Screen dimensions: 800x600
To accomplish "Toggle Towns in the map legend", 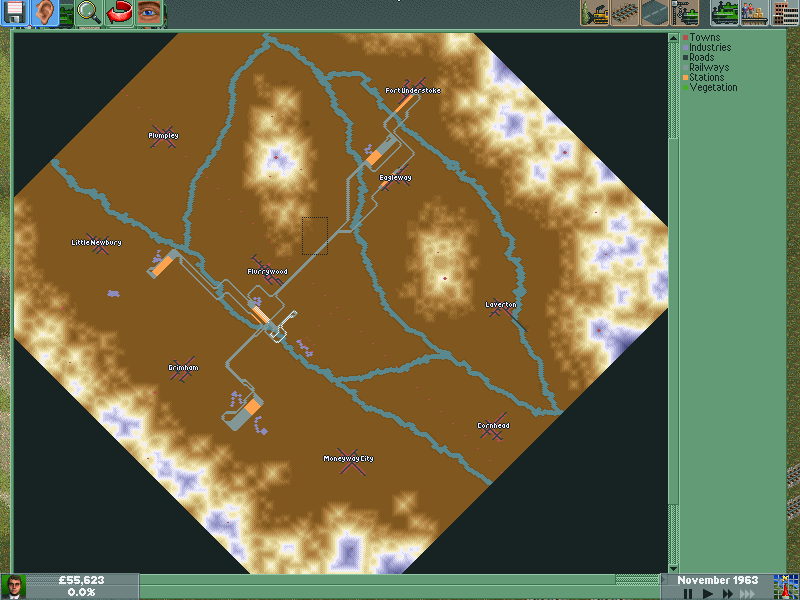I will point(702,37).
